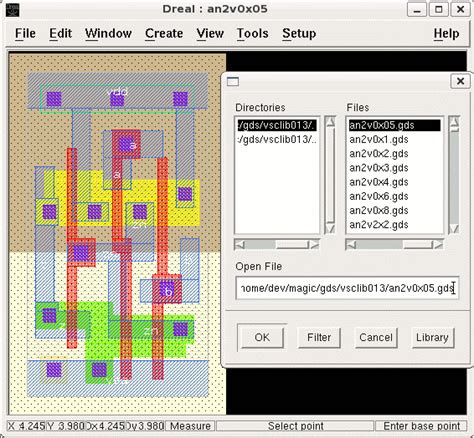Click the Open File path field
474x438 pixels.
pos(347,288)
